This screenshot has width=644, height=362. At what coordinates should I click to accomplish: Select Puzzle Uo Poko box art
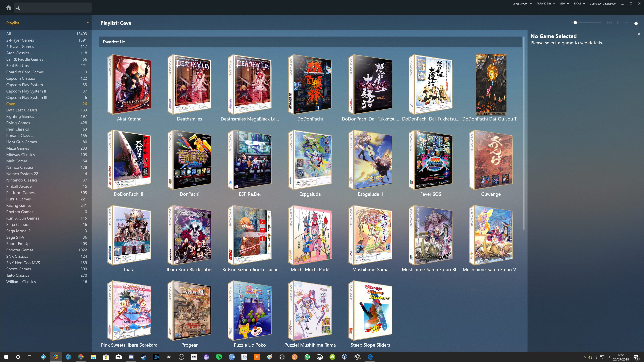(250, 311)
